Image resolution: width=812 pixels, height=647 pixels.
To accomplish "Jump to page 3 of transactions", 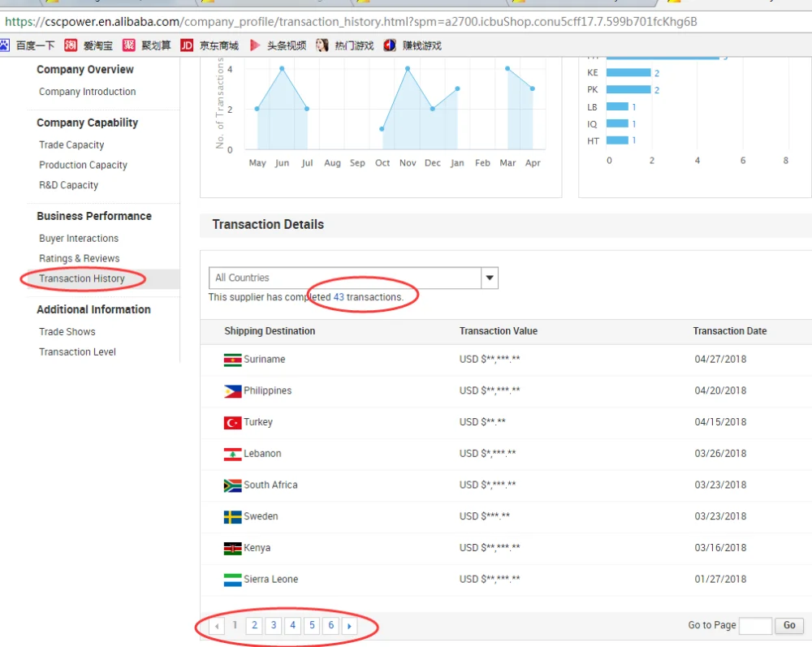I will pyautogui.click(x=274, y=625).
